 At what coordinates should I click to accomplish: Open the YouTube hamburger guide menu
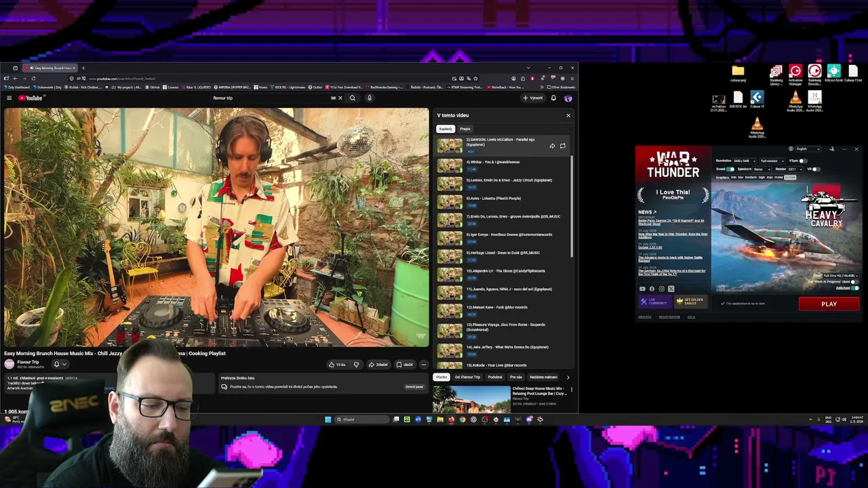(x=9, y=98)
